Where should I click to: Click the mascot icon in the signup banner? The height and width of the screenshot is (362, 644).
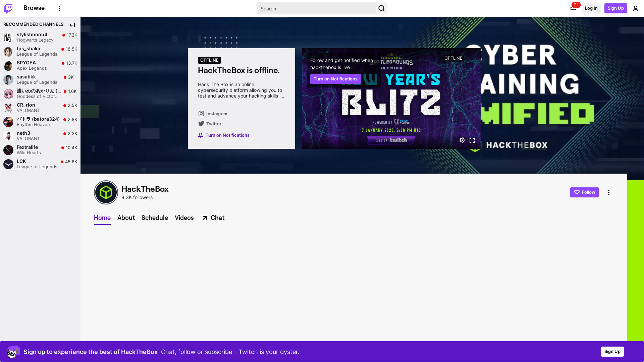[13, 352]
